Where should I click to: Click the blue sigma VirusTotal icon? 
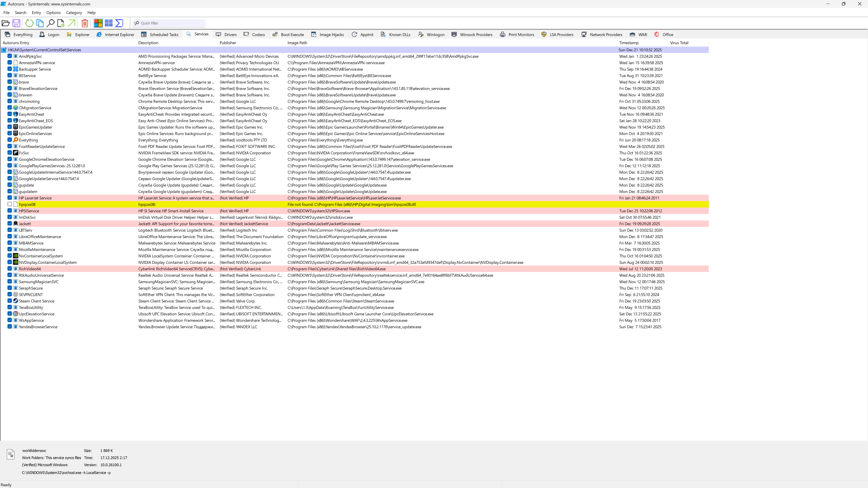coord(119,23)
